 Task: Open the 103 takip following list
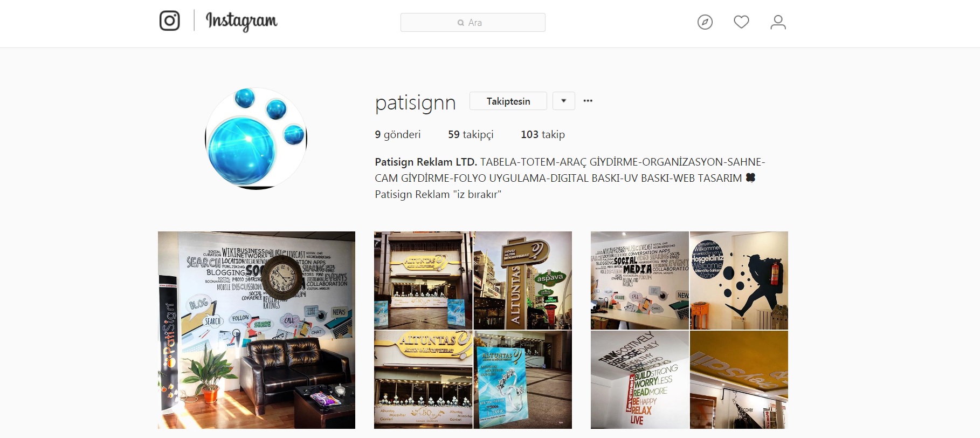coord(543,134)
